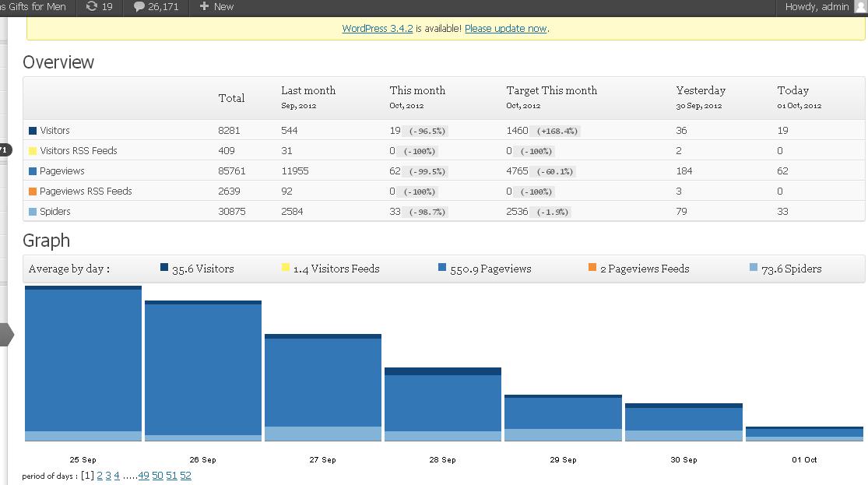Click the 35.6 Visitors legend swatch
This screenshot has height=485, width=868.
point(163,268)
